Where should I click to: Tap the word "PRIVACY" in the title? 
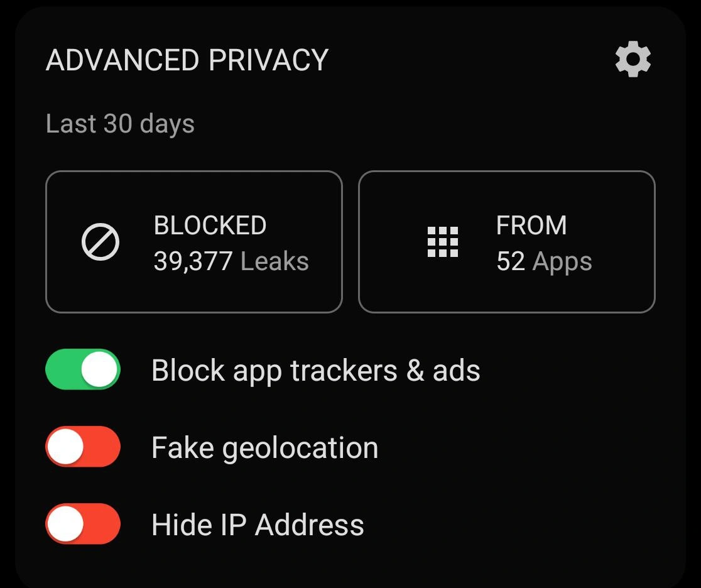[268, 60]
